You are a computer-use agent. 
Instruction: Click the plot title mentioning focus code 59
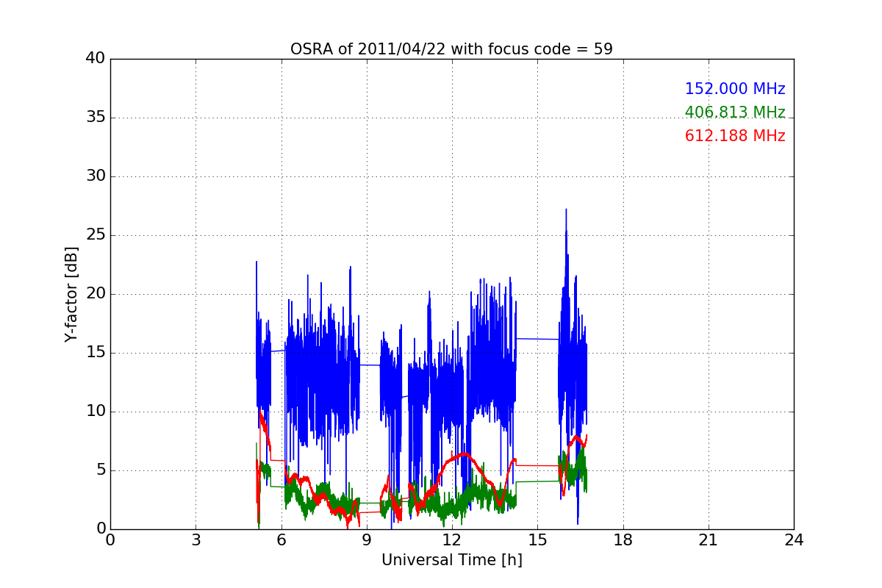click(x=451, y=49)
